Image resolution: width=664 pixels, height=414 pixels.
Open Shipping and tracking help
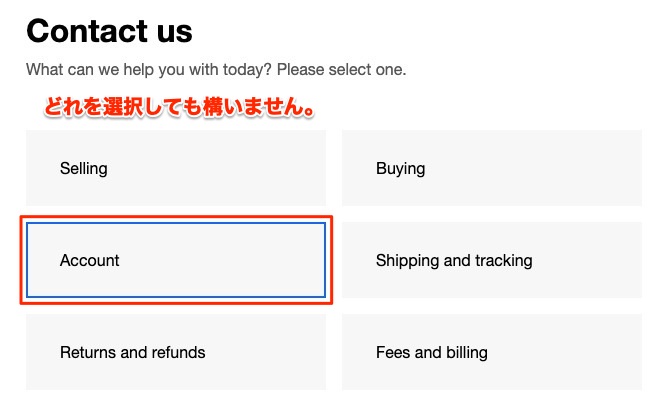coord(492,260)
